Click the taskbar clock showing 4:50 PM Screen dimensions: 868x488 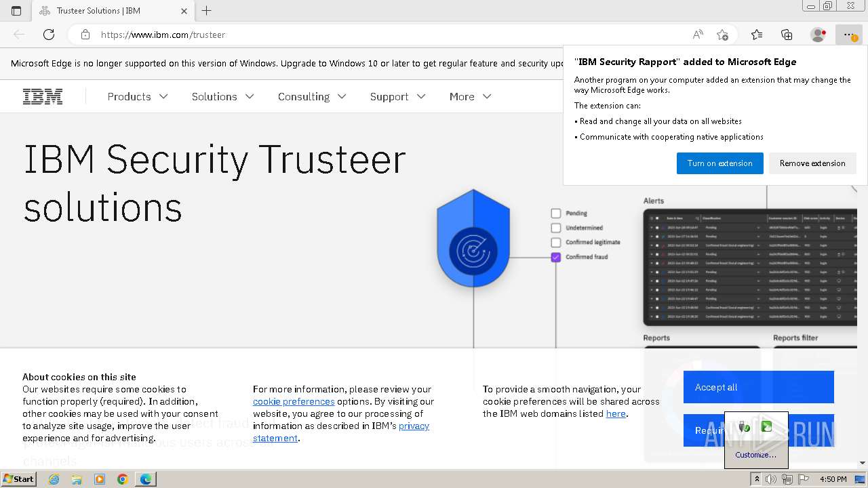tap(833, 479)
